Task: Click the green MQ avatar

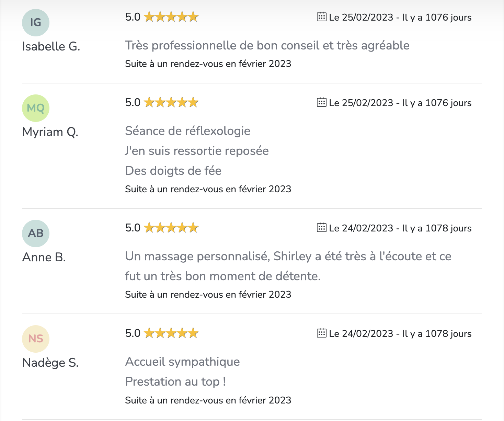Action: tap(36, 108)
